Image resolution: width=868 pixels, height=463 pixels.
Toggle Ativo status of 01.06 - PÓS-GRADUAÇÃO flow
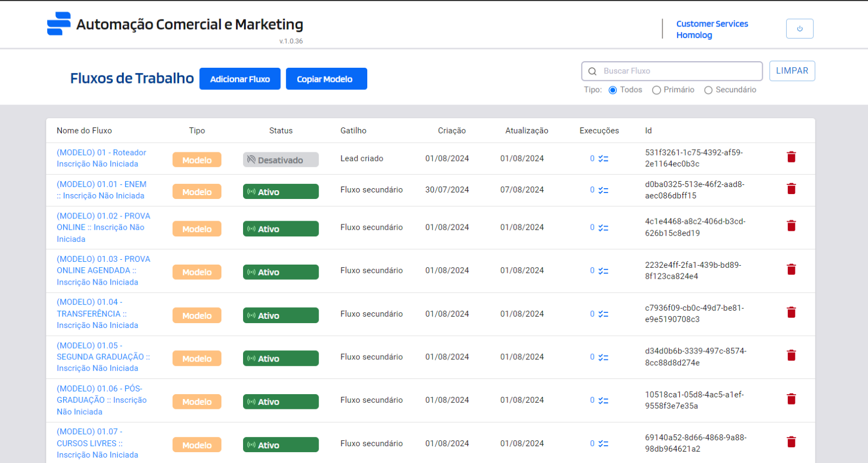(280, 402)
